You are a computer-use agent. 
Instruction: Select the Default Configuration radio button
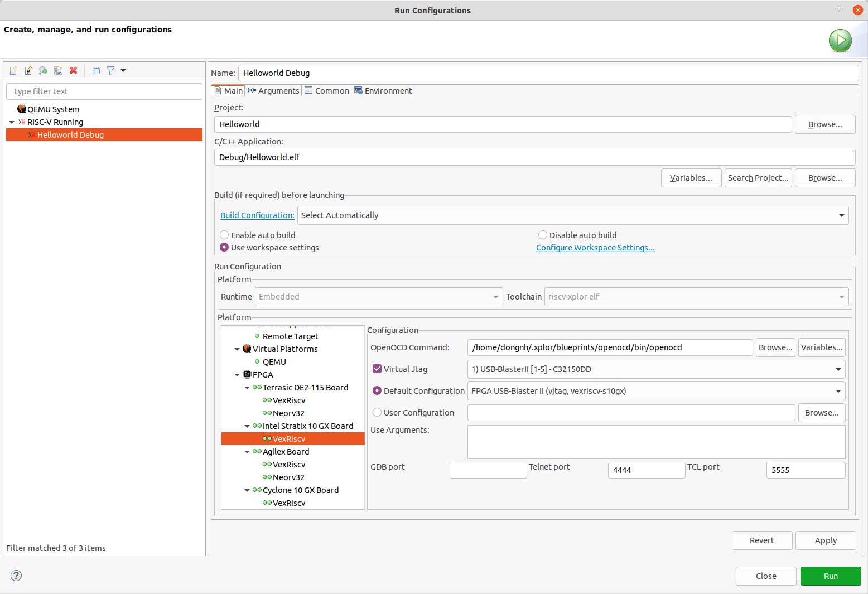[x=377, y=390]
